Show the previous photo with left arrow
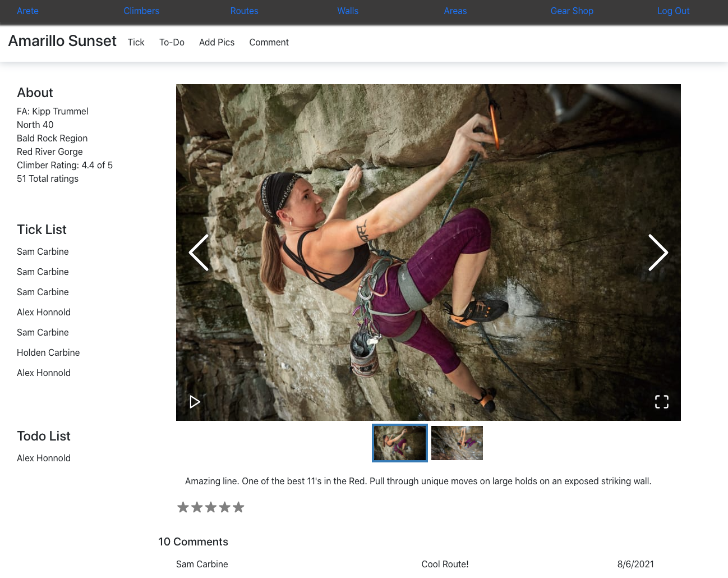The width and height of the screenshot is (728, 578). pyautogui.click(x=199, y=253)
